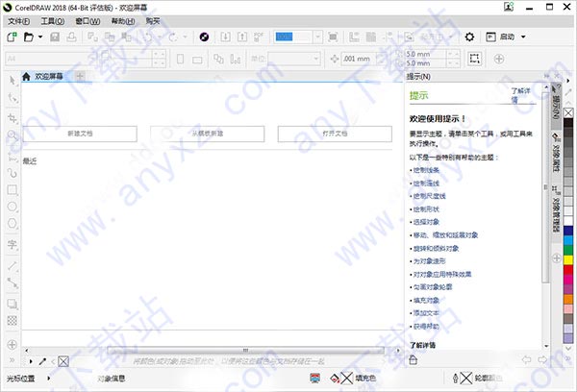Viewport: 577px width, 392px height.
Task: Open the 选择对象 hint topic link
Action: [x=426, y=222]
